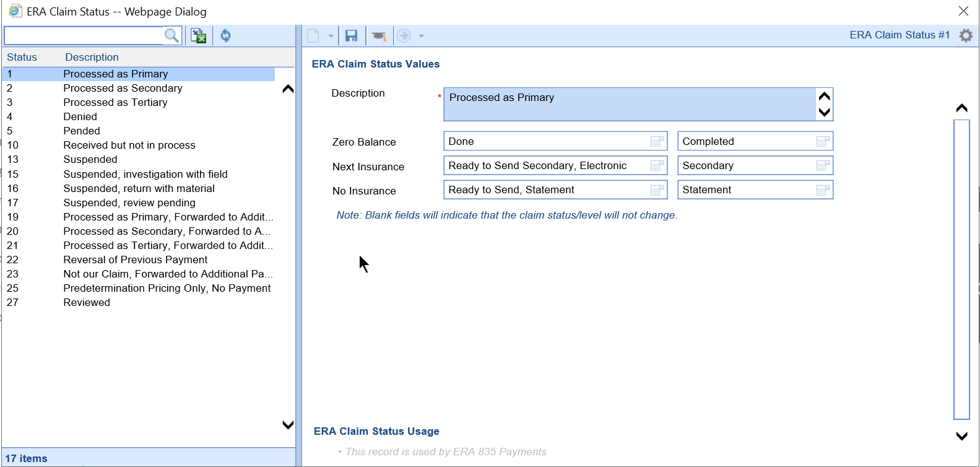Select row 'Processed as Secondary'
This screenshot has height=467, width=980.
(x=139, y=88)
